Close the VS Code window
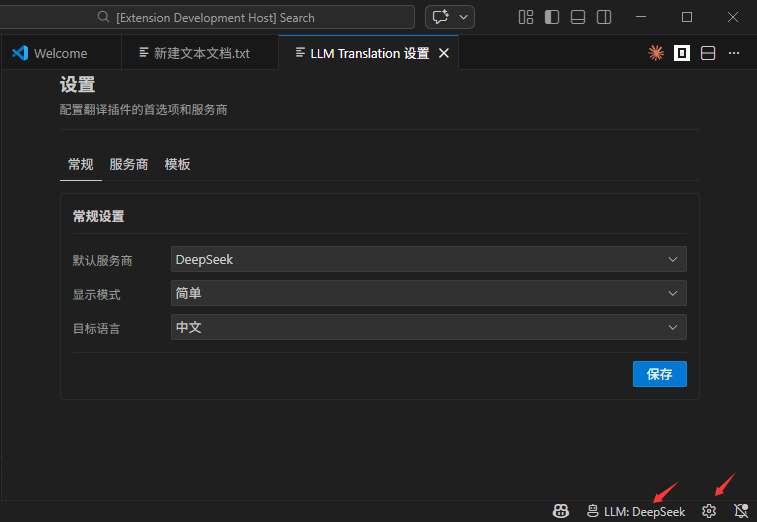 point(732,17)
